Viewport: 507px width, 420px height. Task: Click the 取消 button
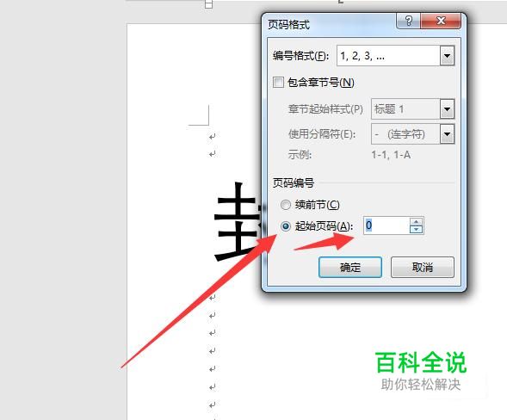(x=423, y=267)
